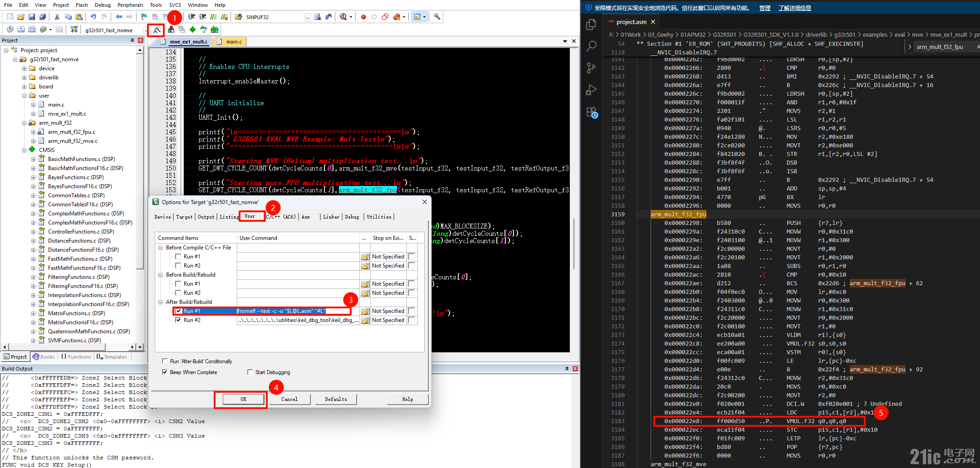Click the Help button in Options dialog
980x468 pixels.
click(407, 399)
